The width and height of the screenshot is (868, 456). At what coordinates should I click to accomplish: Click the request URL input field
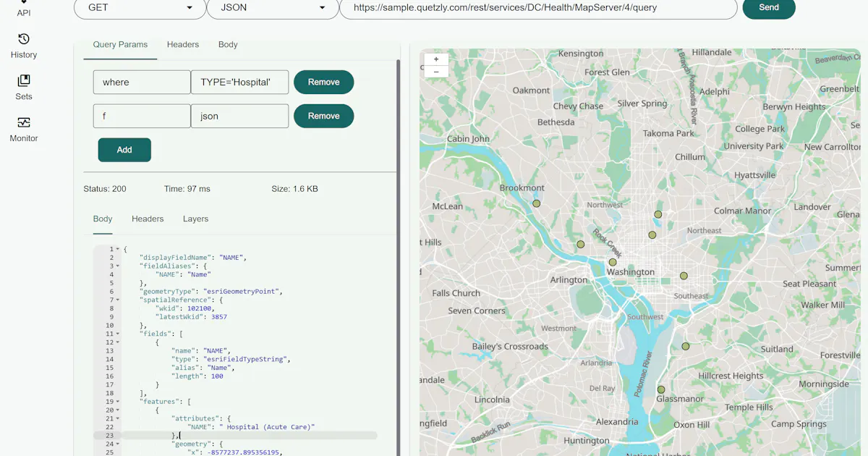[538, 8]
